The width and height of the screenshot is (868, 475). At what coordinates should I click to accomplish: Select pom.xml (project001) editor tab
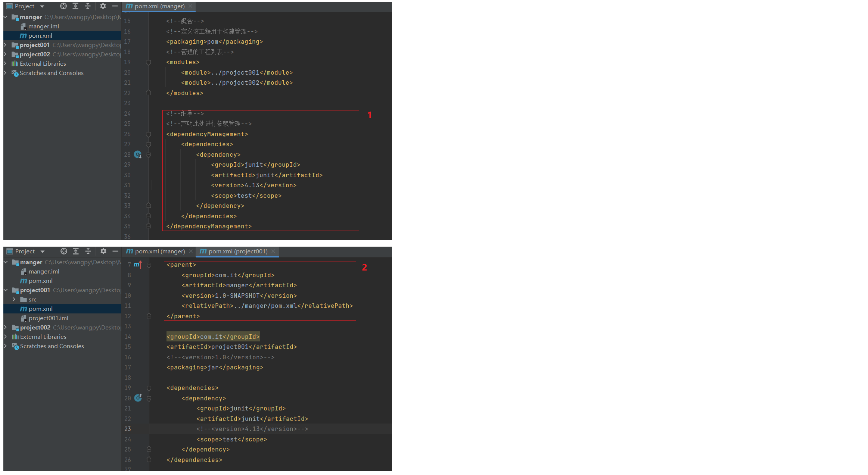pyautogui.click(x=238, y=251)
